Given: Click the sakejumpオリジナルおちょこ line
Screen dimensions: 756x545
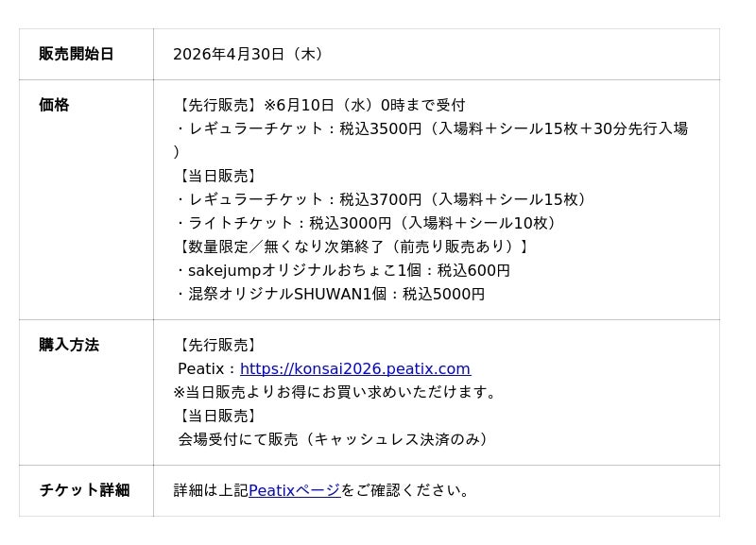Looking at the screenshot, I should point(343,270).
